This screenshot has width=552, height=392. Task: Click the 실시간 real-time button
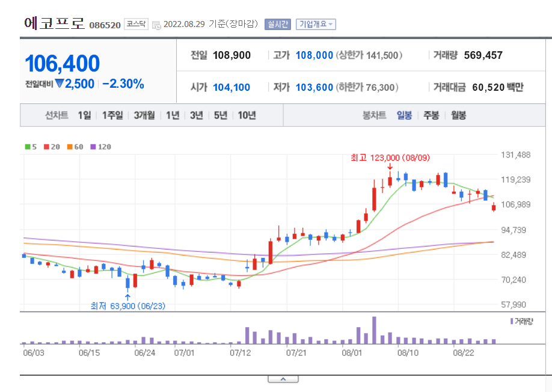pyautogui.click(x=277, y=24)
